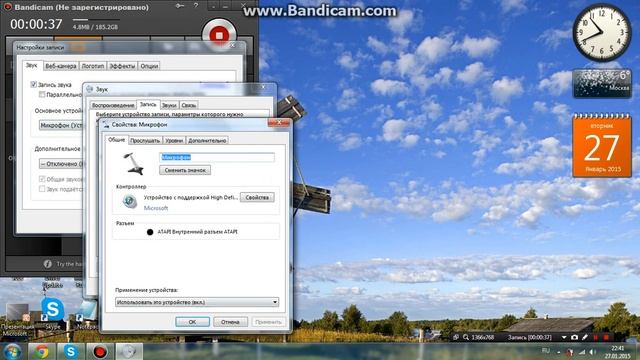Open the network signal tray icon

[x=582, y=351]
